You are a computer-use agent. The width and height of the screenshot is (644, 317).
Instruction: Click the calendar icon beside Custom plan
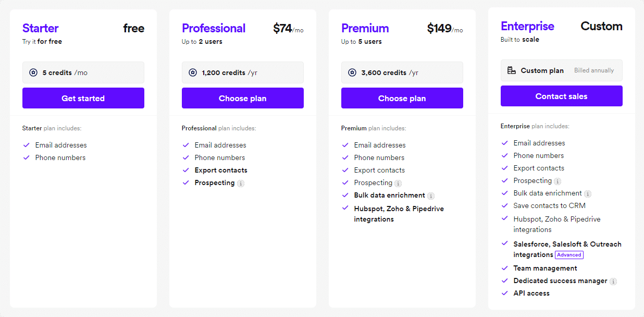[x=511, y=70]
